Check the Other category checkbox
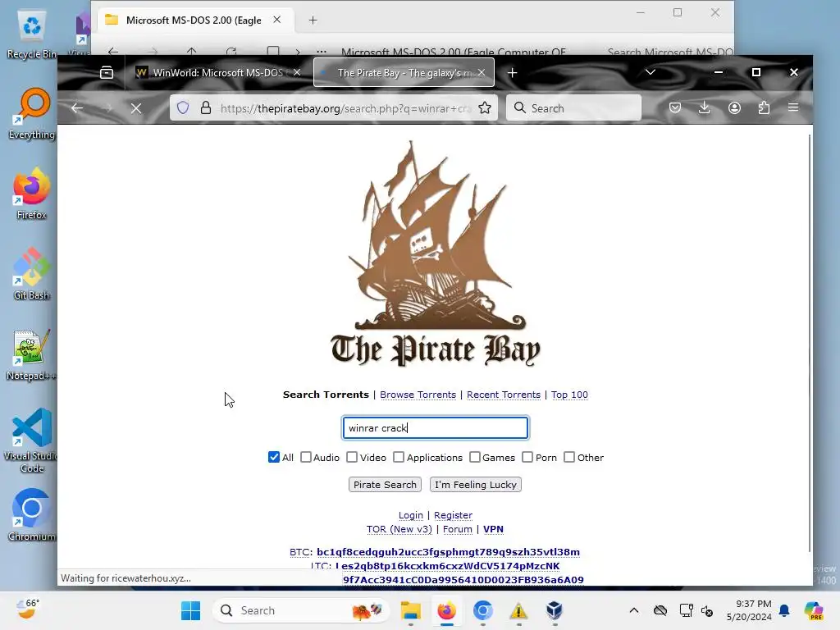The height and width of the screenshot is (630, 840). (x=569, y=457)
